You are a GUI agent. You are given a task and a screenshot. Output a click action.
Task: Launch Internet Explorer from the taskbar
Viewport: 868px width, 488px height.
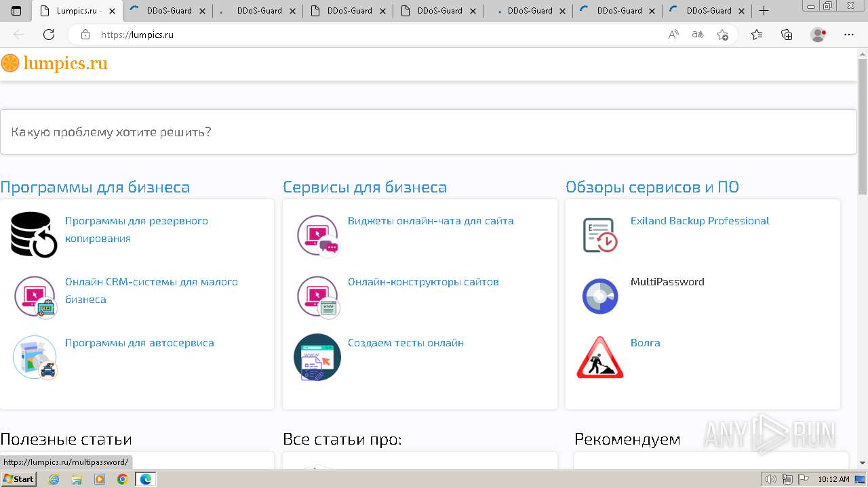(x=54, y=479)
